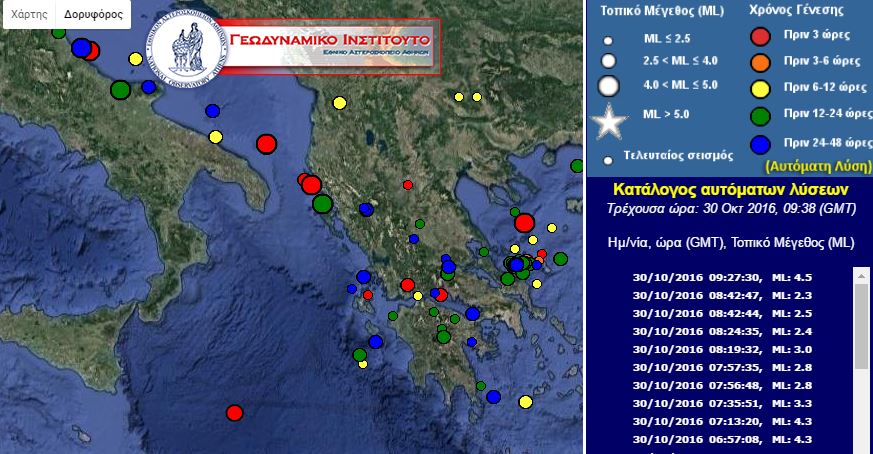Image resolution: width=873 pixels, height=454 pixels.
Task: Open the 08:42:44 ML 2.5 earthquake entry
Action: click(722, 313)
